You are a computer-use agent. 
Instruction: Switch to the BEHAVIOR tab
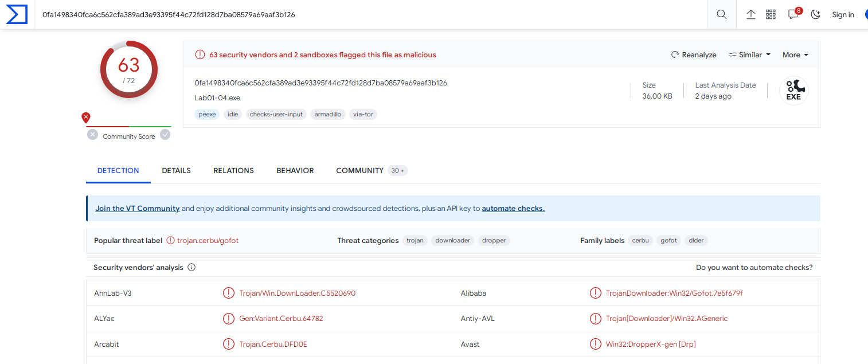click(295, 171)
